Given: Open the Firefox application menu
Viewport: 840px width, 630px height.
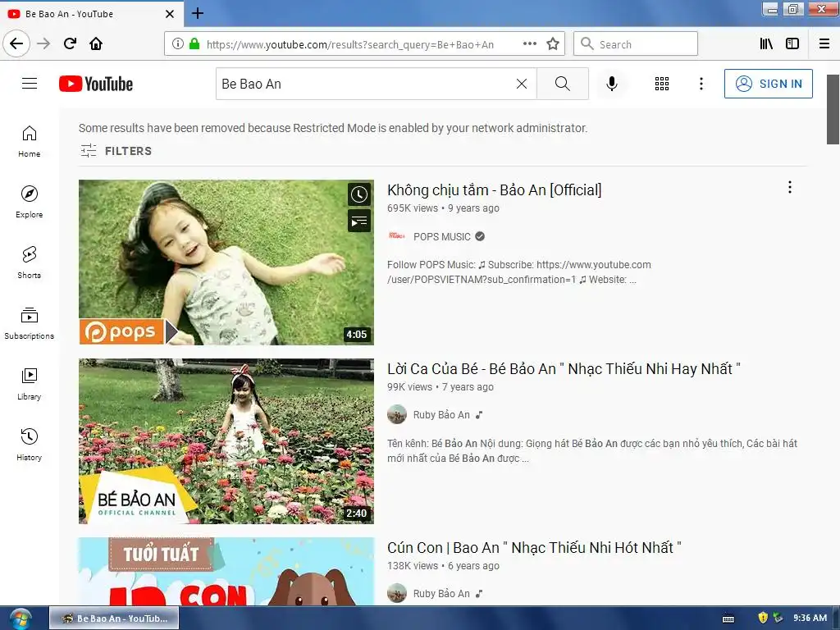Looking at the screenshot, I should tap(824, 44).
